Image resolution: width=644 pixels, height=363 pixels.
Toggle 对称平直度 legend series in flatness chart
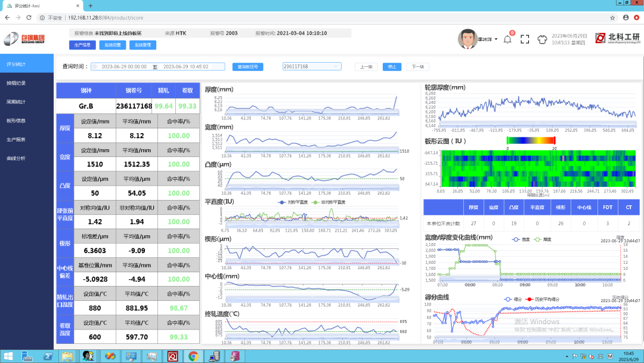tap(292, 202)
